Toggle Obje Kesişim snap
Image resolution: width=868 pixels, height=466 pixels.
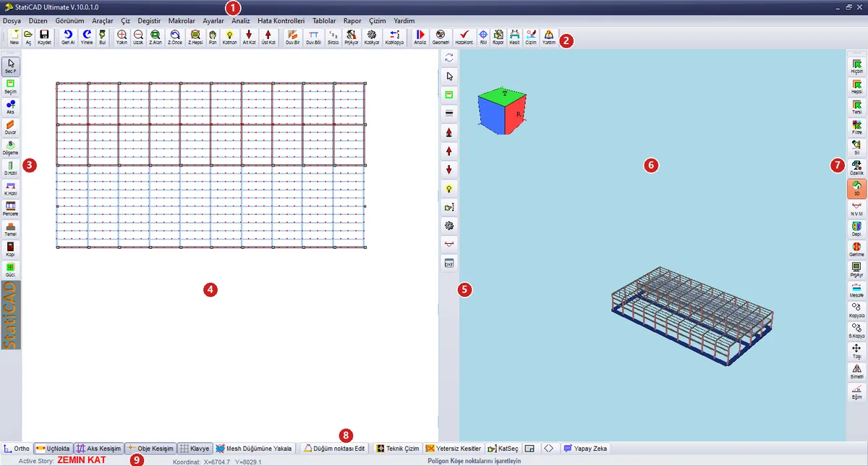(x=150, y=449)
